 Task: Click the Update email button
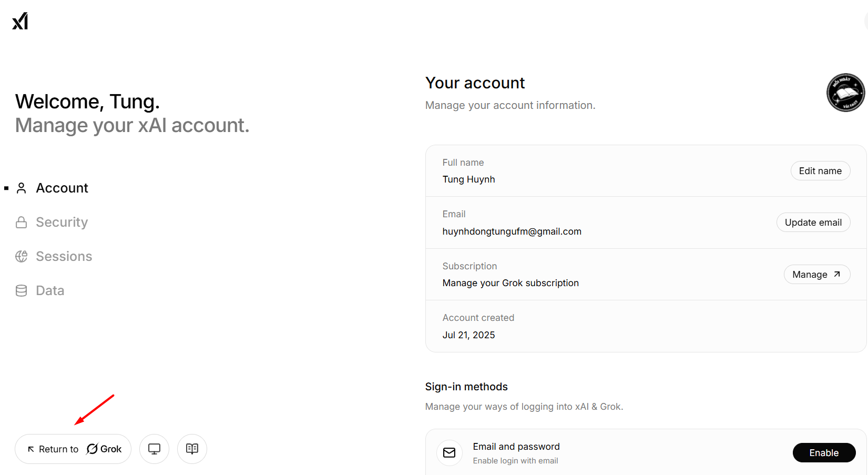(x=813, y=223)
